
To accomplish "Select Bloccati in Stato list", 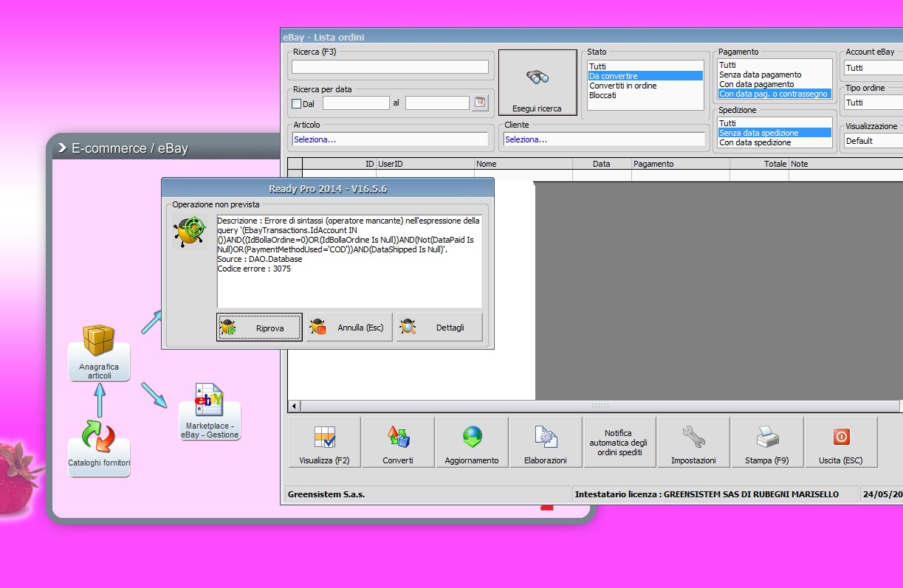I will pyautogui.click(x=645, y=95).
